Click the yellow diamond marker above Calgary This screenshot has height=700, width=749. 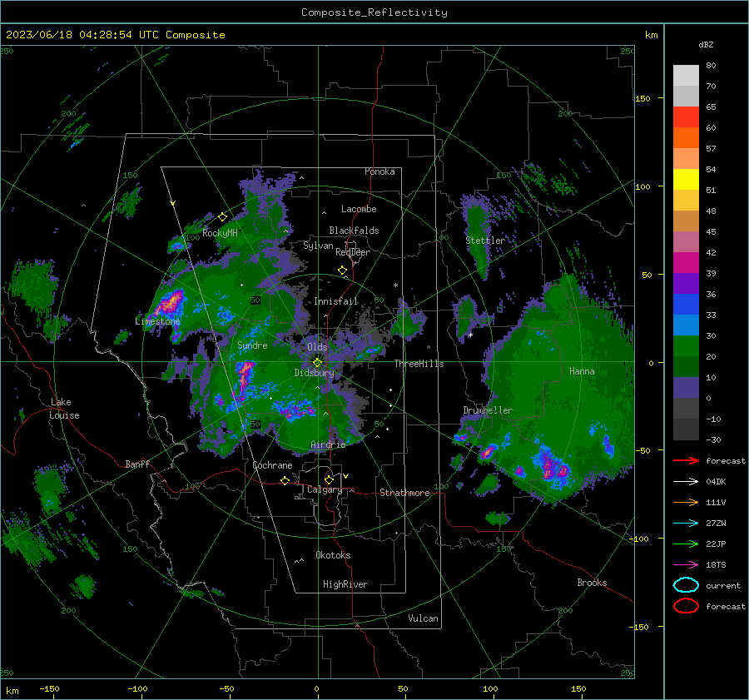click(x=329, y=479)
